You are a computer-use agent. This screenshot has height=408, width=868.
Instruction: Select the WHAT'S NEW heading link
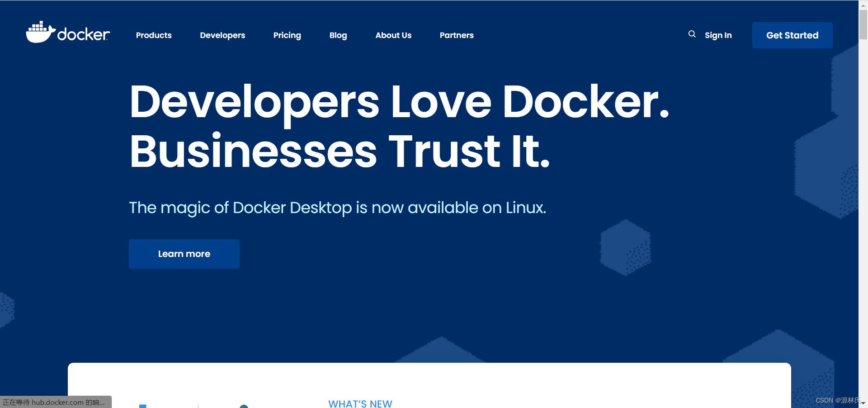(x=360, y=403)
